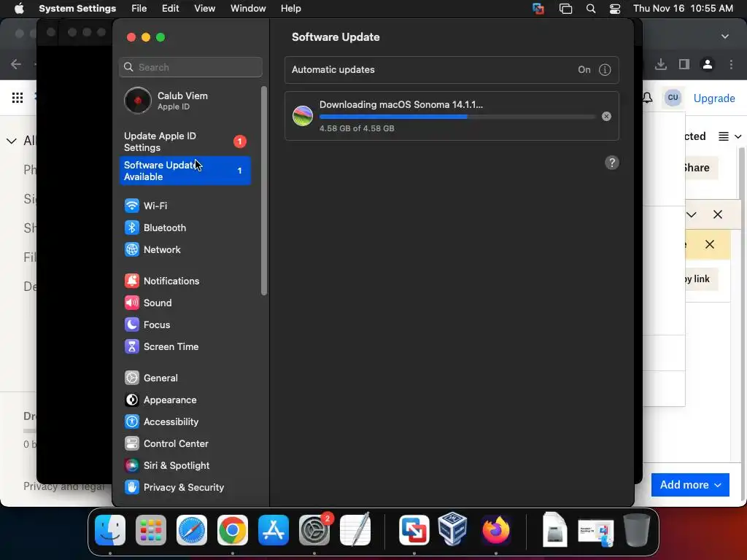Screen dimensions: 747x560
Task: Open TextEdit from the Dock
Action: pos(355,530)
